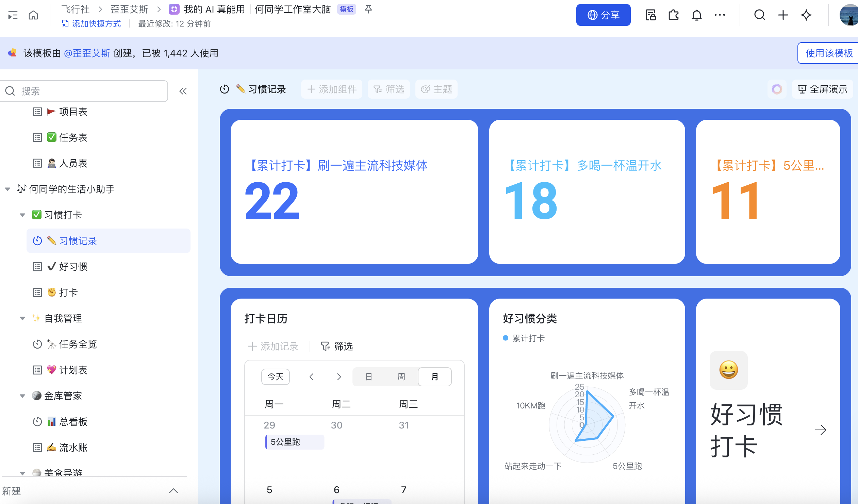Image resolution: width=858 pixels, height=504 pixels.
Task: Click the plus icon to create new
Action: click(783, 15)
